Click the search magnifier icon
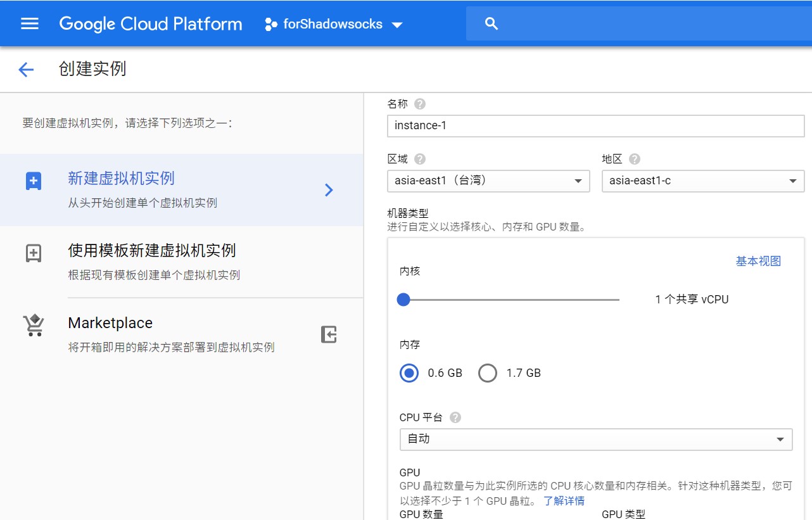Viewport: 812px width, 520px height. coord(491,24)
